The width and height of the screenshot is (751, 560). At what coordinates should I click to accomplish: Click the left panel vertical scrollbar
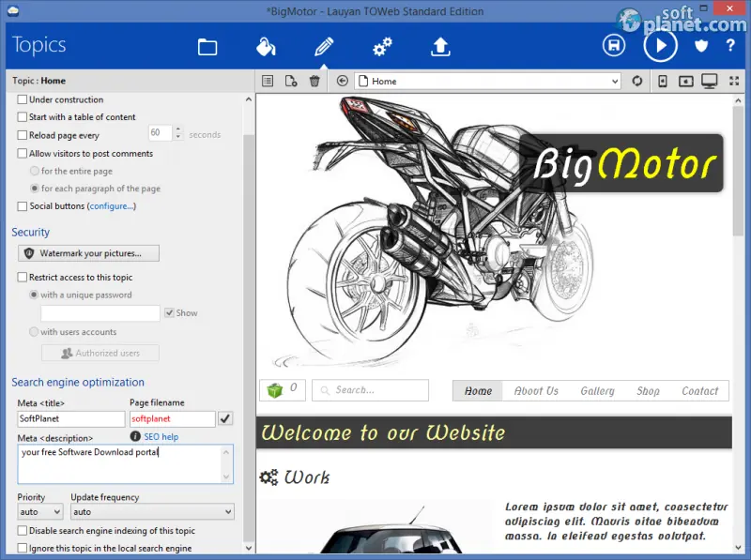(x=248, y=325)
